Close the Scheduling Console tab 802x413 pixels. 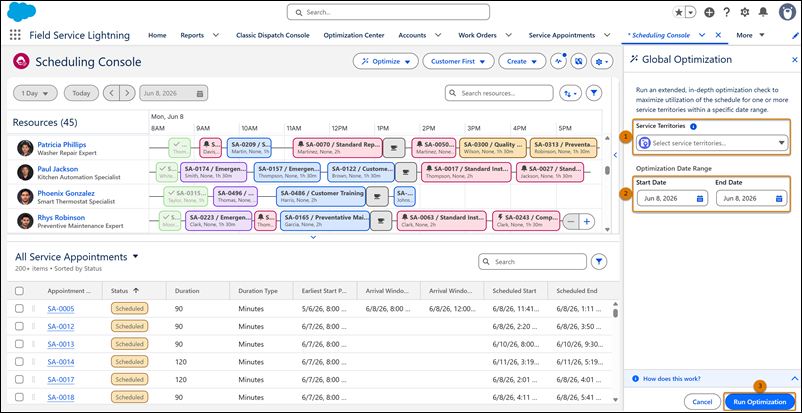(718, 35)
